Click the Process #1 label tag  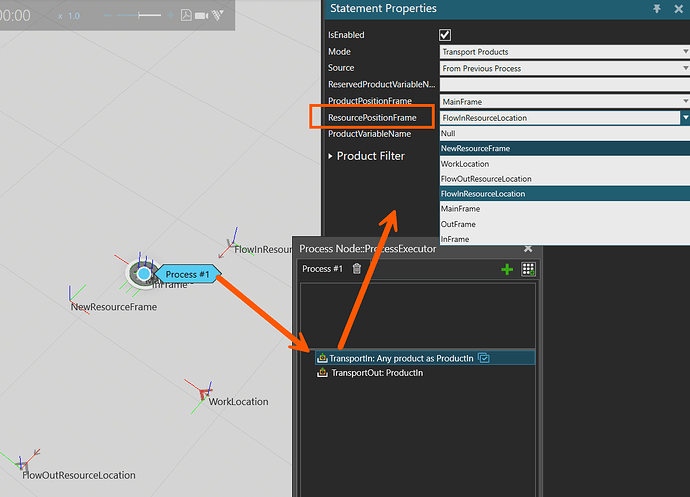pyautogui.click(x=187, y=274)
